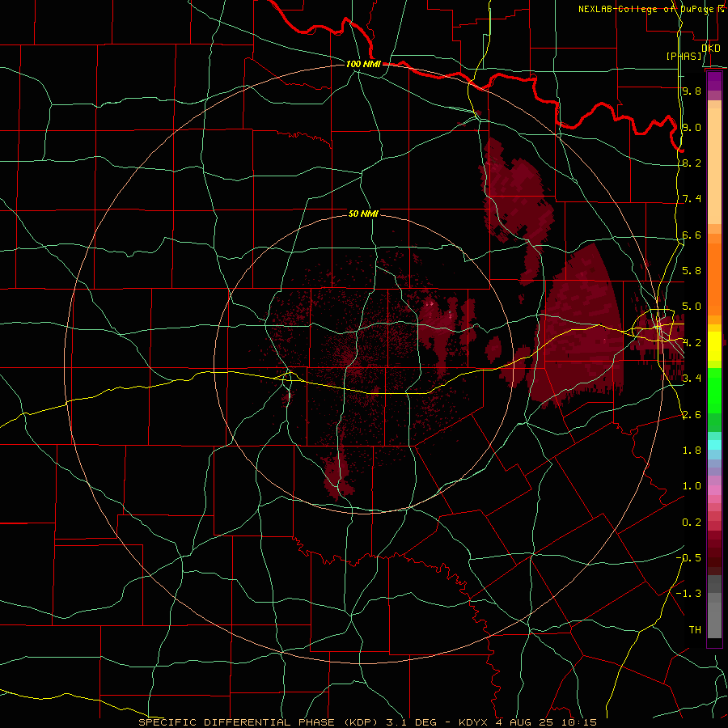Click the 8.2 value on the color scale

pos(692,163)
